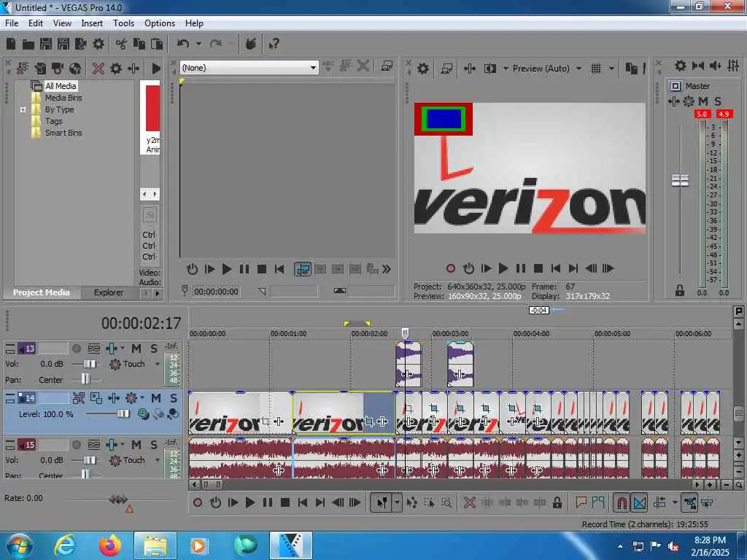The height and width of the screenshot is (560, 747).
Task: Open a project via the folder icon
Action: (x=28, y=44)
